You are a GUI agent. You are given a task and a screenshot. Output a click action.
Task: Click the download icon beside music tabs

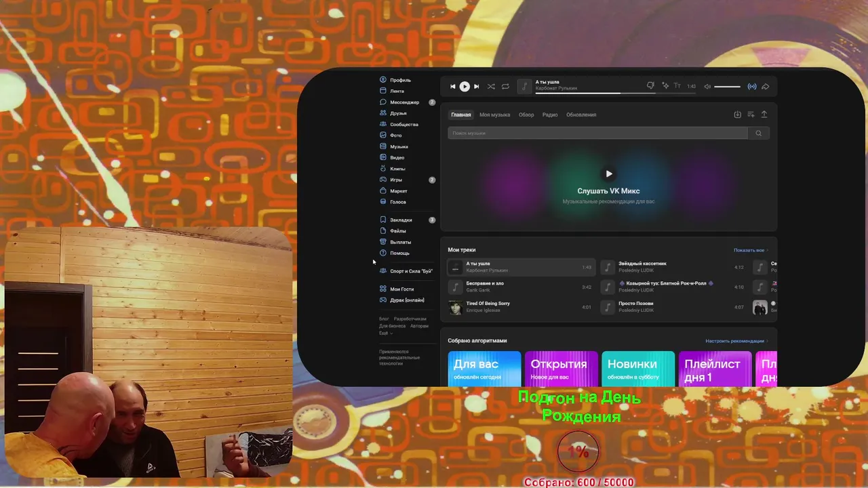coord(738,115)
